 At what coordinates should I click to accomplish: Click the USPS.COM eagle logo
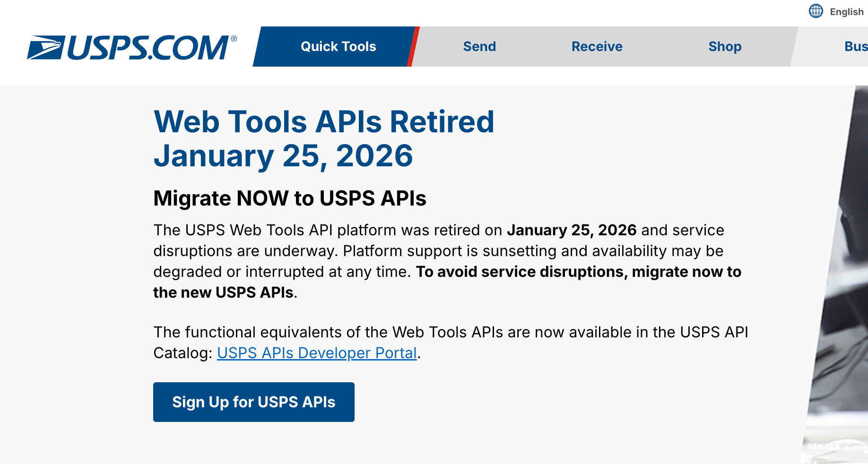132,48
